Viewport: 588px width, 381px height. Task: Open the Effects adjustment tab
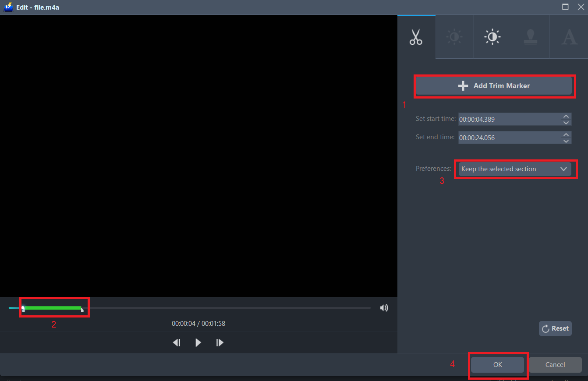454,37
